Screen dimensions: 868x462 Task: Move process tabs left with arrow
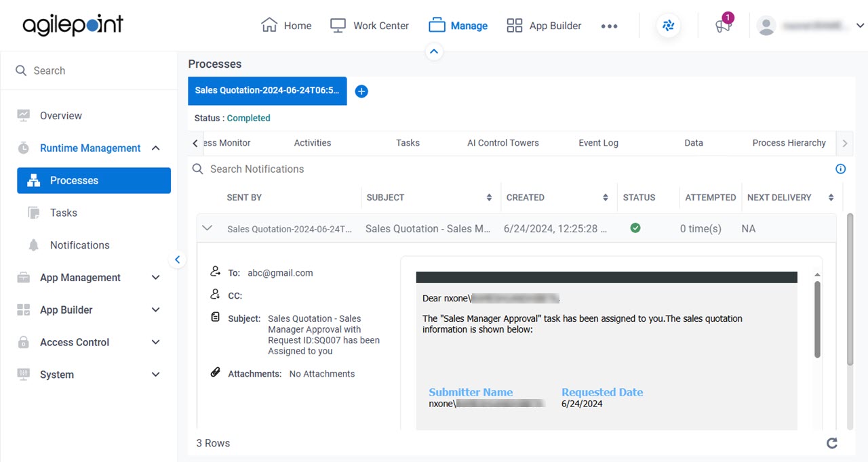point(195,143)
